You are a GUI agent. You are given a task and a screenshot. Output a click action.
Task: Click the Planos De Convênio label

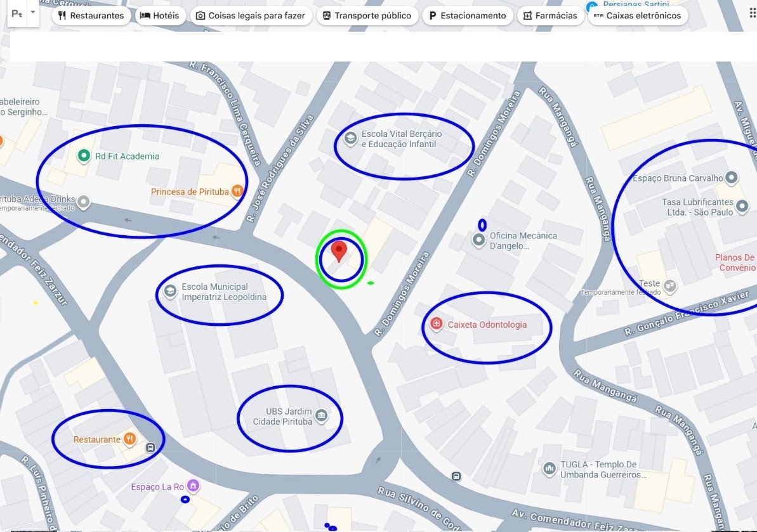[735, 263]
